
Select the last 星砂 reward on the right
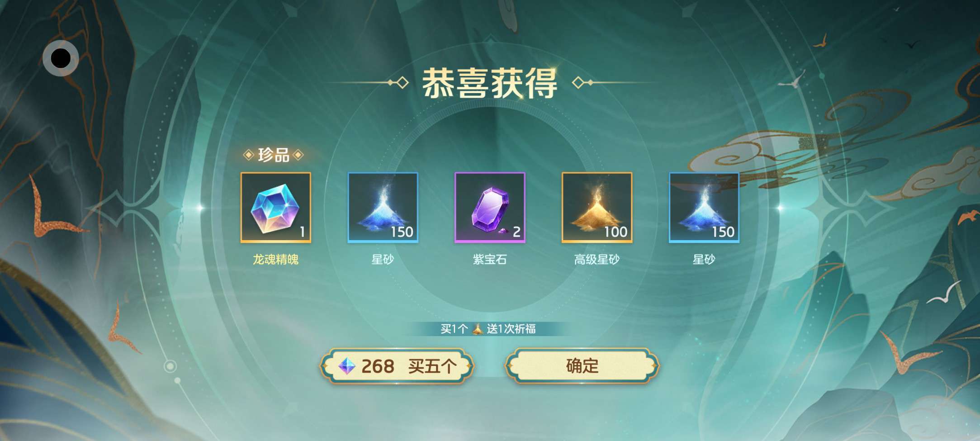point(704,208)
